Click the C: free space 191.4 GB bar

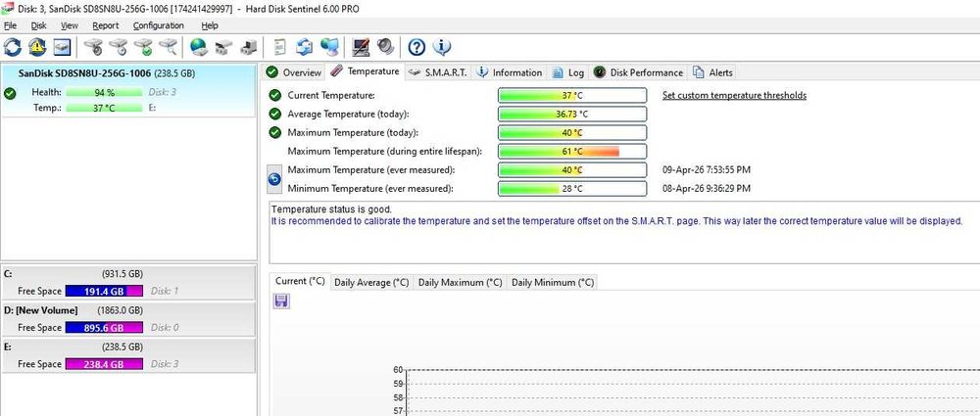pyautogui.click(x=105, y=291)
